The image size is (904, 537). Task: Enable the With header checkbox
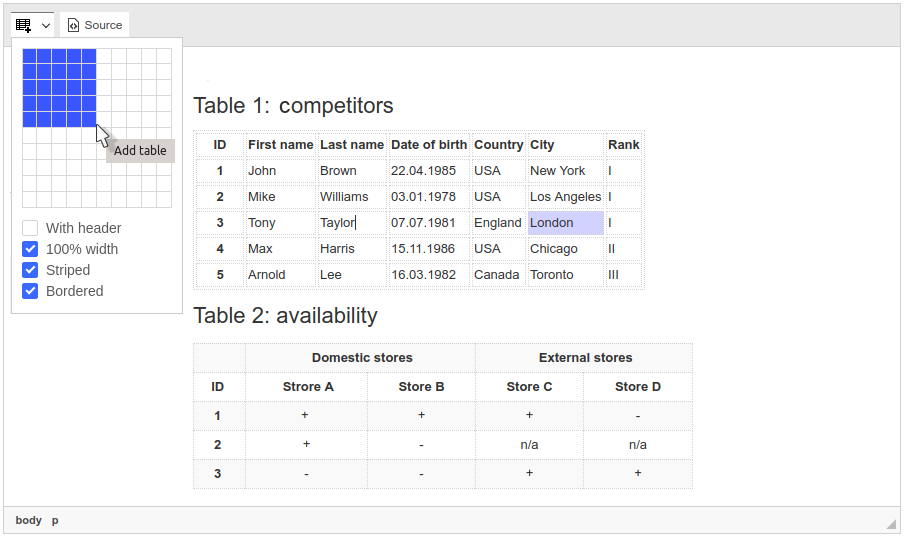click(x=30, y=228)
